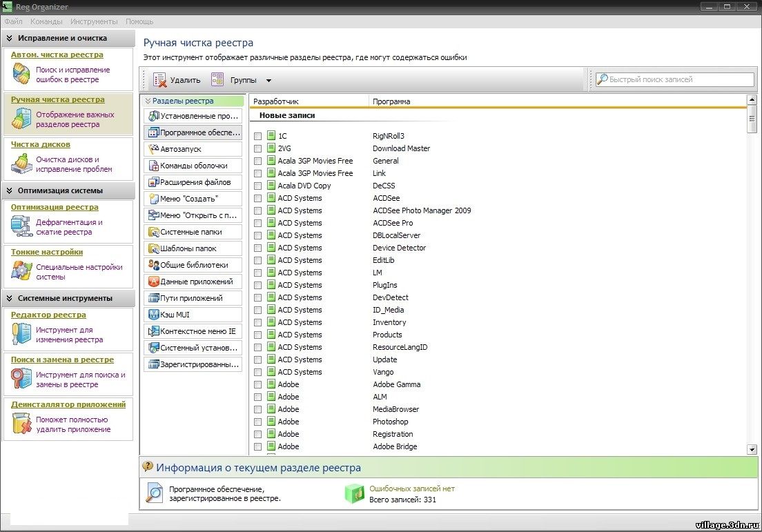Check the ACDSee Photo Manager 2009 checkbox

tap(258, 211)
